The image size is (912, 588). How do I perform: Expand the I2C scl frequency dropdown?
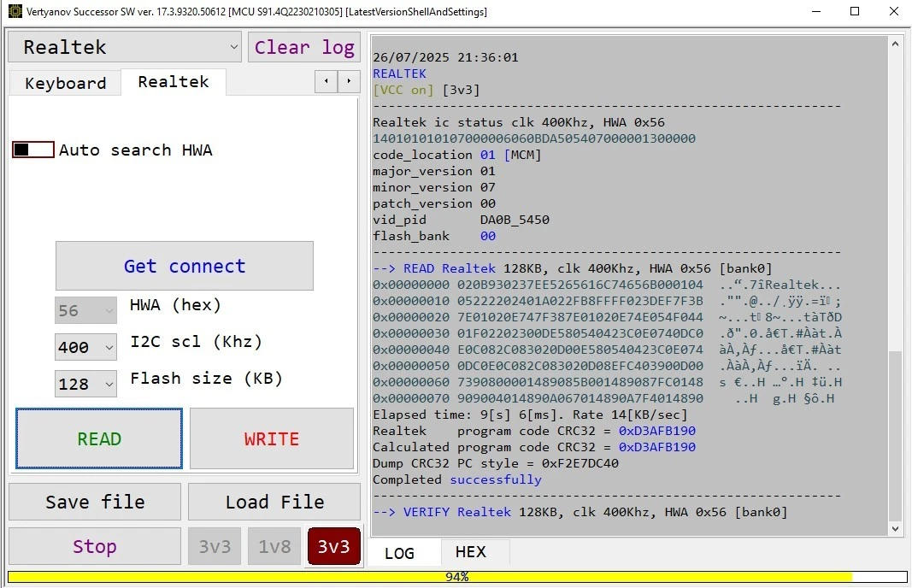85,347
